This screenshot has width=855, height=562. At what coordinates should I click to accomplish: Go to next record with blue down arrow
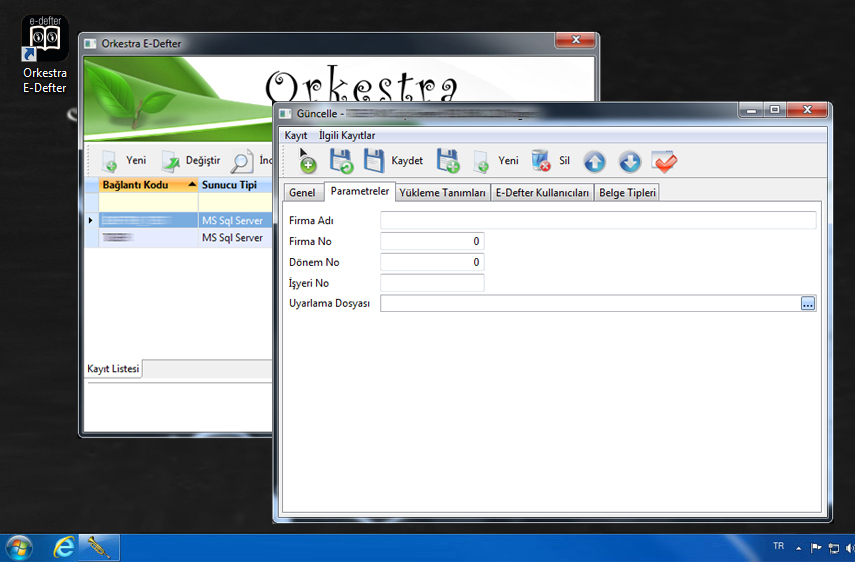click(630, 162)
